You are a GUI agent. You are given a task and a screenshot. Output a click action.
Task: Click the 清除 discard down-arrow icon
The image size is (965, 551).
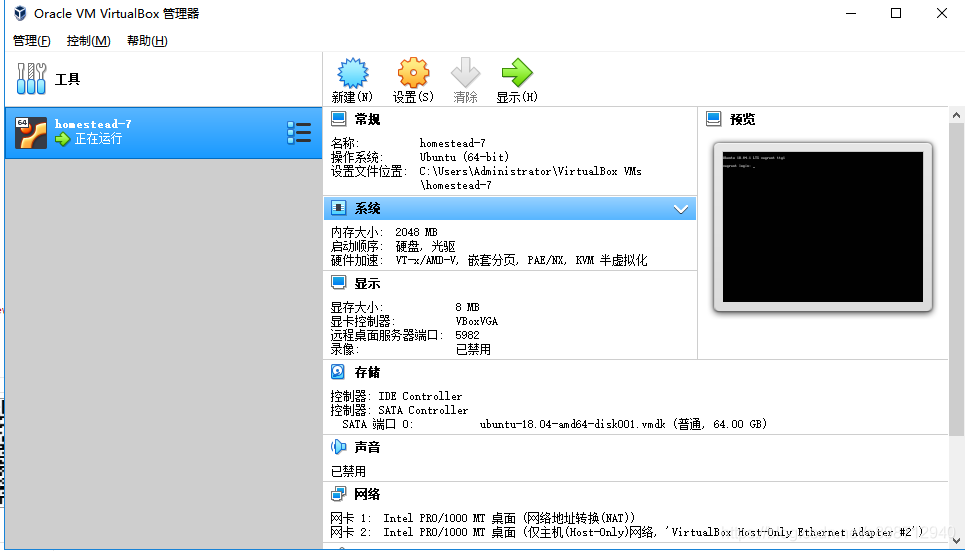465,73
